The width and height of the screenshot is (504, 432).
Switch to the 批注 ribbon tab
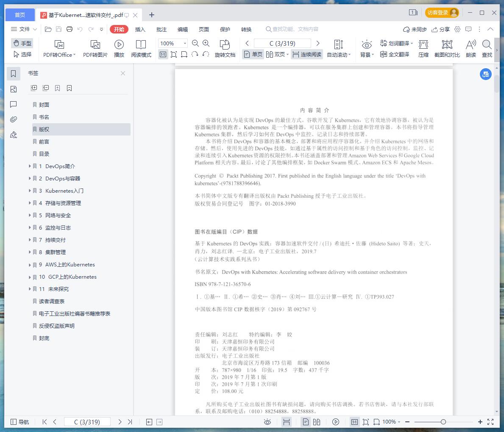tap(162, 29)
